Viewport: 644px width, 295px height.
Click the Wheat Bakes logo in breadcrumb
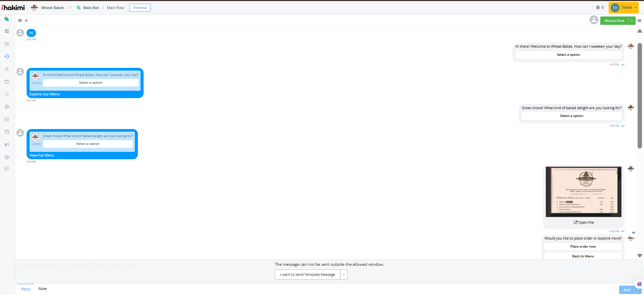pyautogui.click(x=34, y=7)
